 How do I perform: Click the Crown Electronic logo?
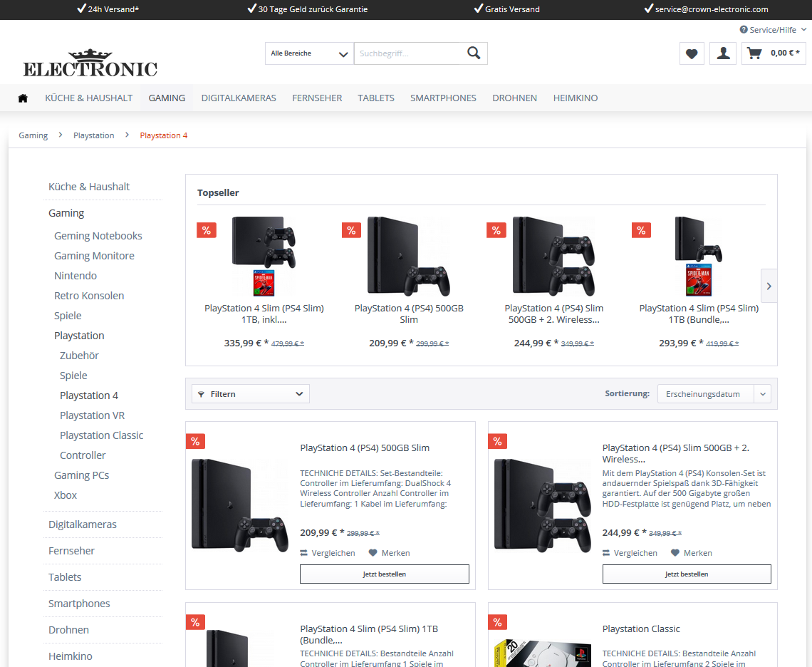tap(90, 63)
